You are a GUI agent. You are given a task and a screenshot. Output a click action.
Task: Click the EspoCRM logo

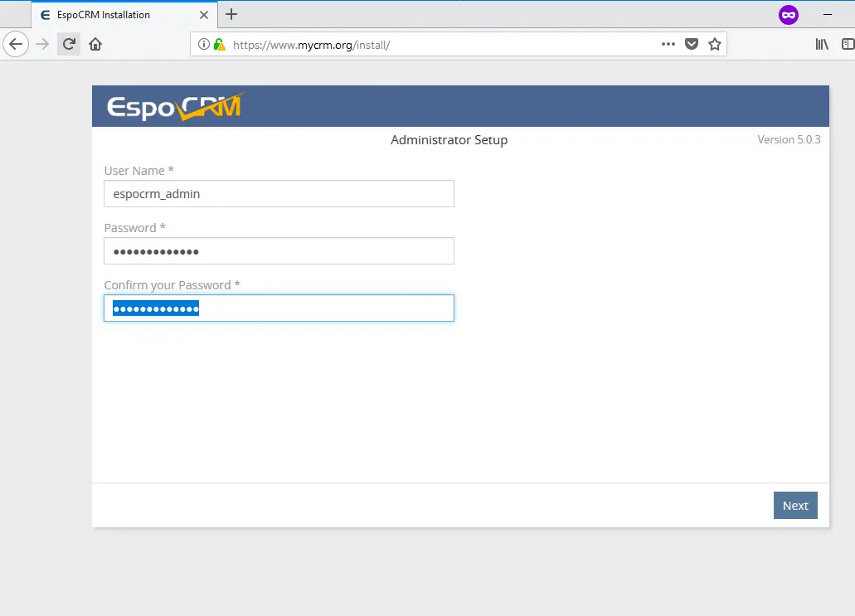pos(176,106)
